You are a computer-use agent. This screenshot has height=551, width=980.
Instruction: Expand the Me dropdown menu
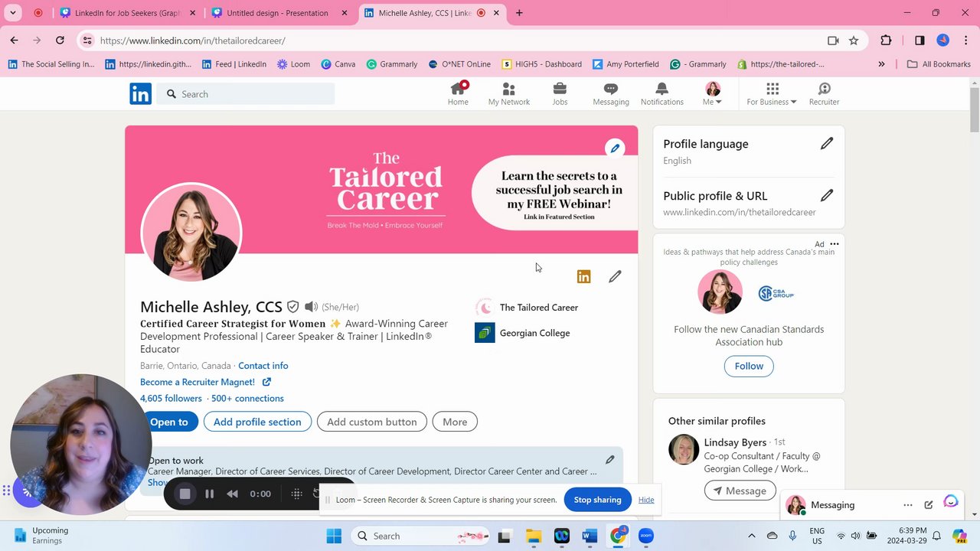tap(713, 94)
